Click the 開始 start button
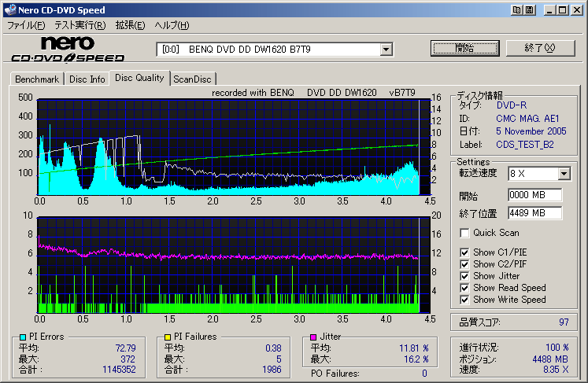588x383 pixels. 465,48
